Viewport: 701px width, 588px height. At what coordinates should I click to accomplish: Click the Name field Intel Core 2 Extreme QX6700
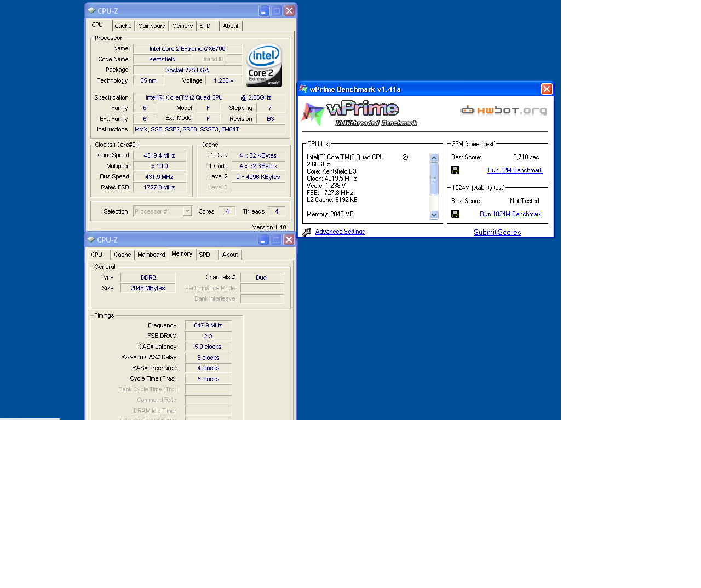187,49
